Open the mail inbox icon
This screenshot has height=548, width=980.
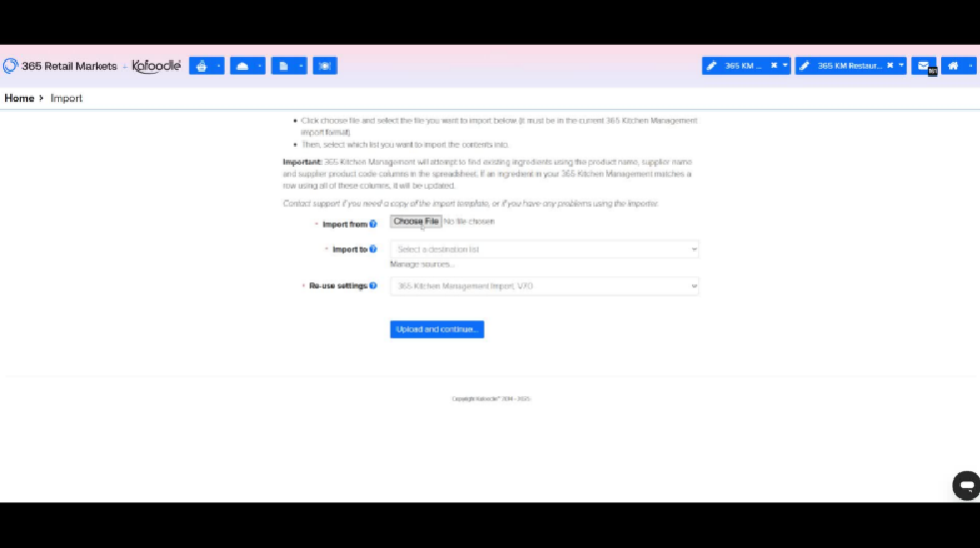pyautogui.click(x=924, y=66)
